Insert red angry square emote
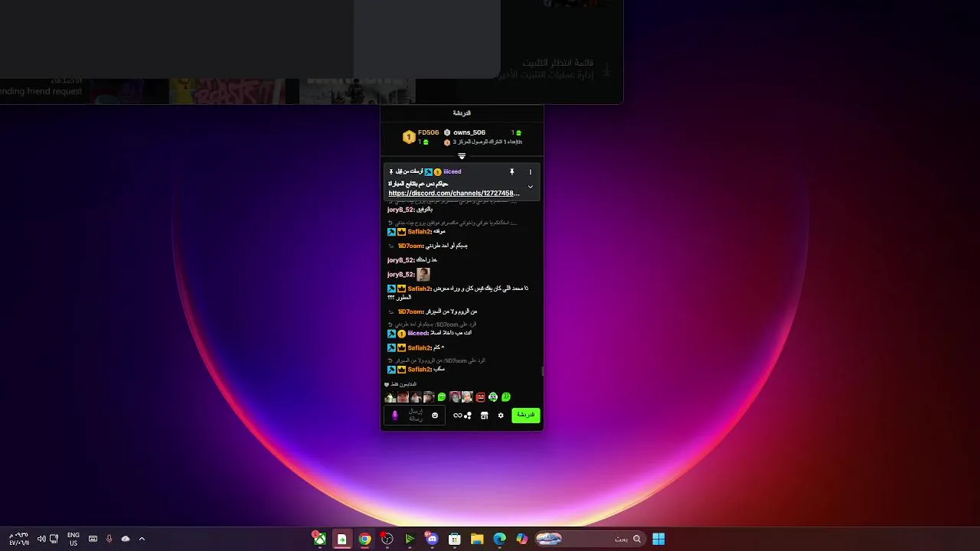Viewport: 980px width, 551px height. tap(480, 397)
